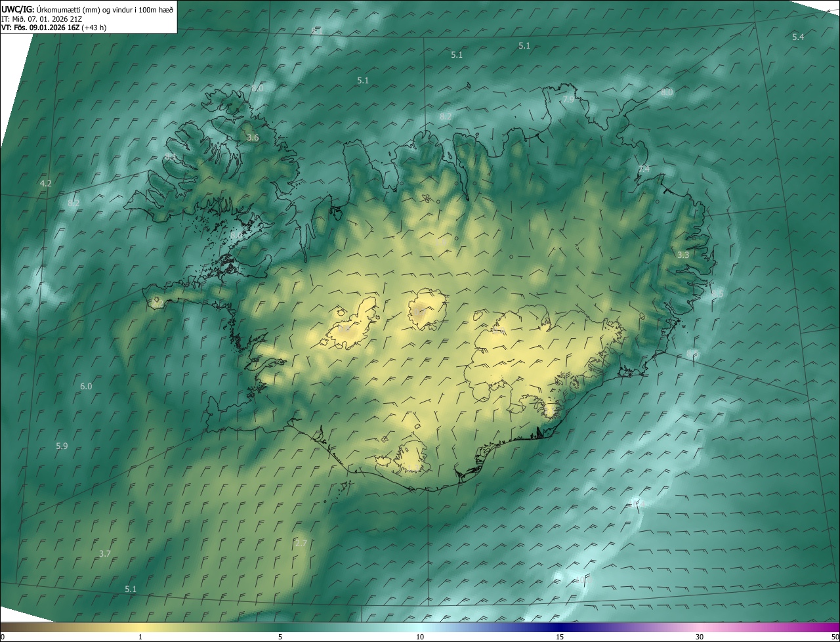The height and width of the screenshot is (642, 840).
Task: Click the title line "UWC/IG: Úrkomumætti (mm) og vindur í 100m hæð"
Action: tap(87, 9)
